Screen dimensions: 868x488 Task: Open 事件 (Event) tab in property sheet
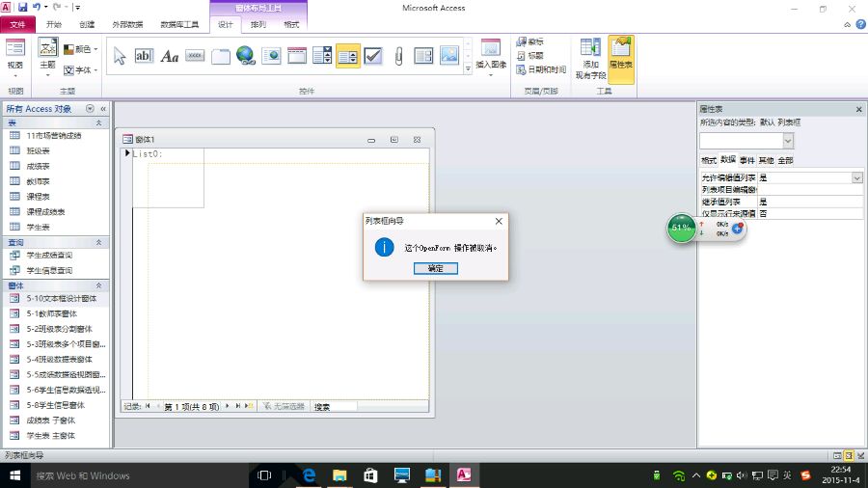747,160
